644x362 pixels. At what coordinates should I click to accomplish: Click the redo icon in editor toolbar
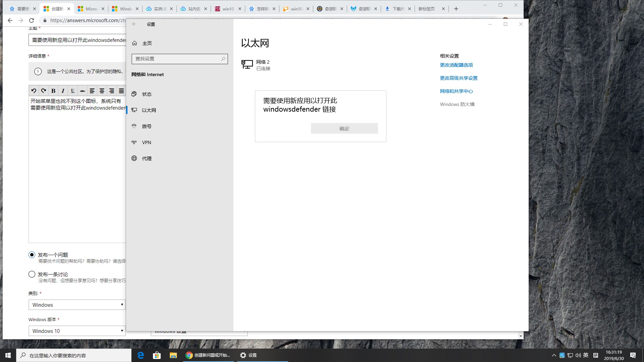[x=44, y=90]
